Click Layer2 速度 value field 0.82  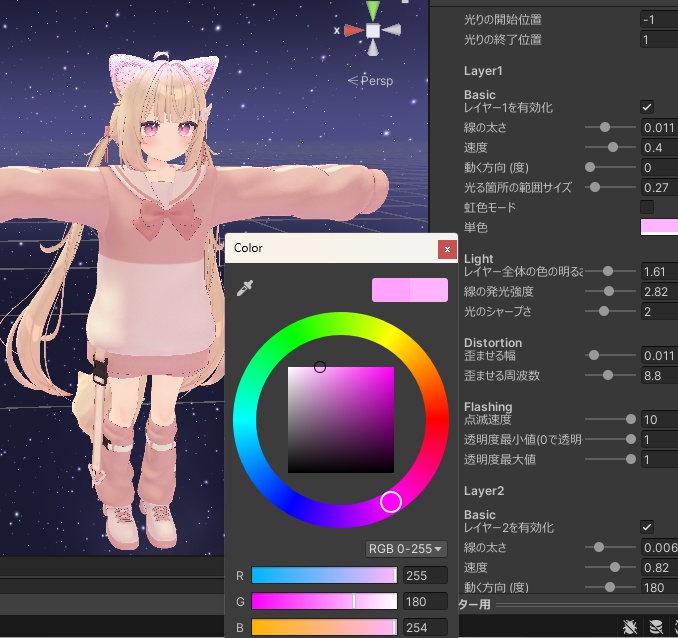(x=659, y=567)
